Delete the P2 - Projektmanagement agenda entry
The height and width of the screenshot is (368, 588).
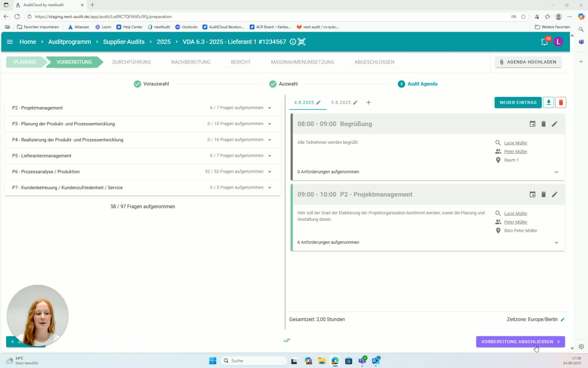(x=543, y=195)
